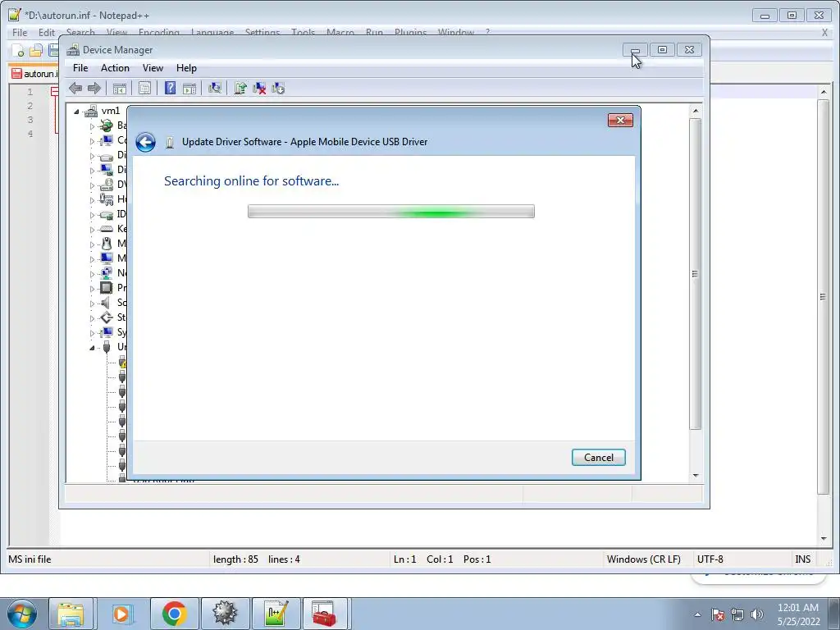Click Device Manager scrollbar up arrow

coord(696,111)
